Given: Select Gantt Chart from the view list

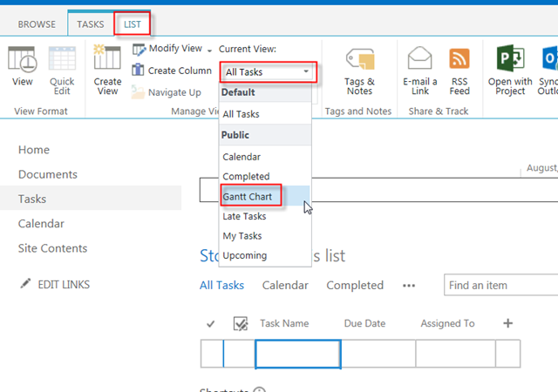Looking at the screenshot, I should click(x=248, y=197).
